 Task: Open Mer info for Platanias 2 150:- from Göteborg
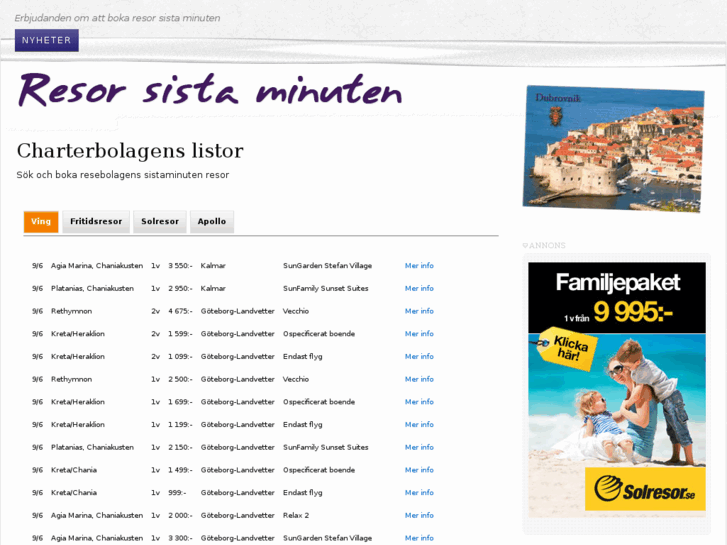419,448
